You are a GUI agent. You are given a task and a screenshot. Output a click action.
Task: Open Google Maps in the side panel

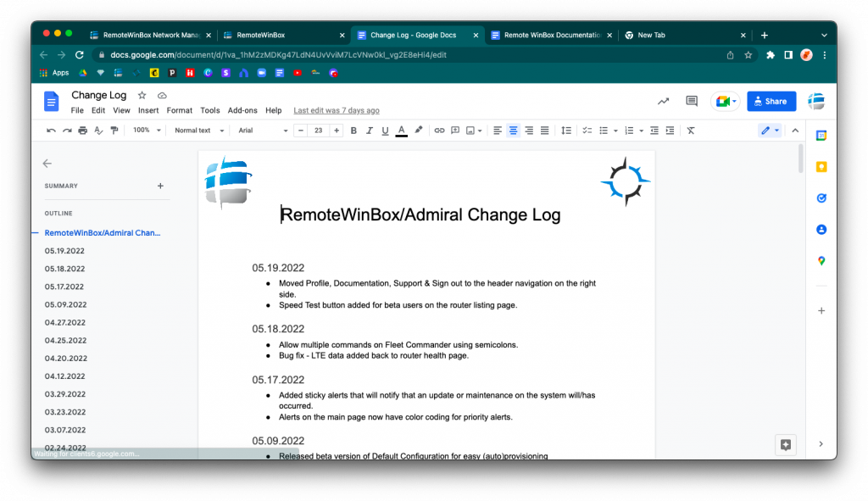(x=821, y=261)
